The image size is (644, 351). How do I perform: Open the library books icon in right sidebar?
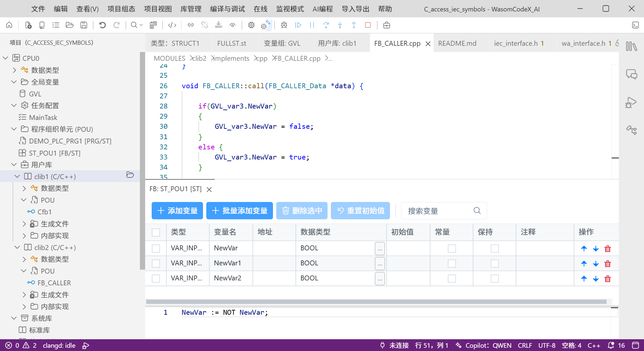[632, 46]
